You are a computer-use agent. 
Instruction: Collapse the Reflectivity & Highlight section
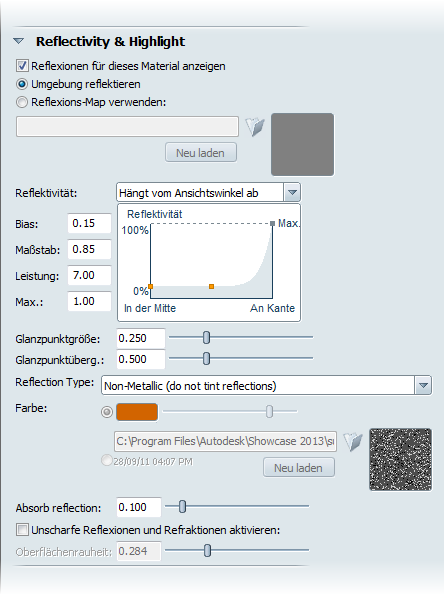(19, 41)
